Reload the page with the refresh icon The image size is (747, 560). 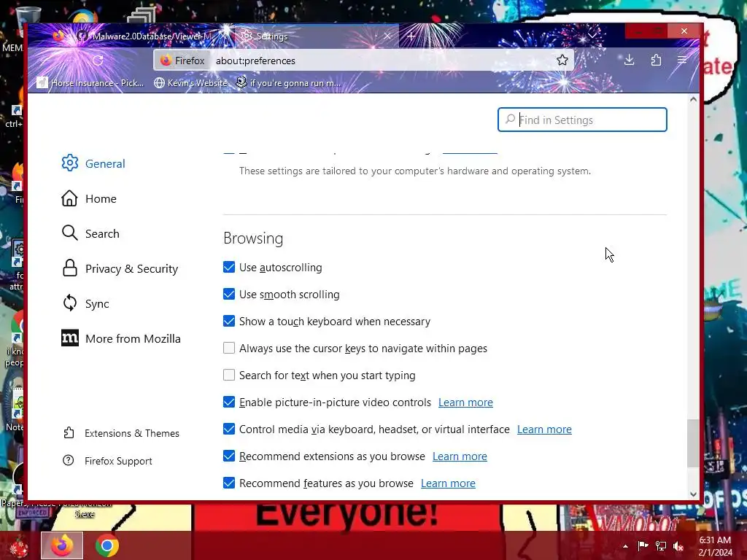tap(98, 61)
